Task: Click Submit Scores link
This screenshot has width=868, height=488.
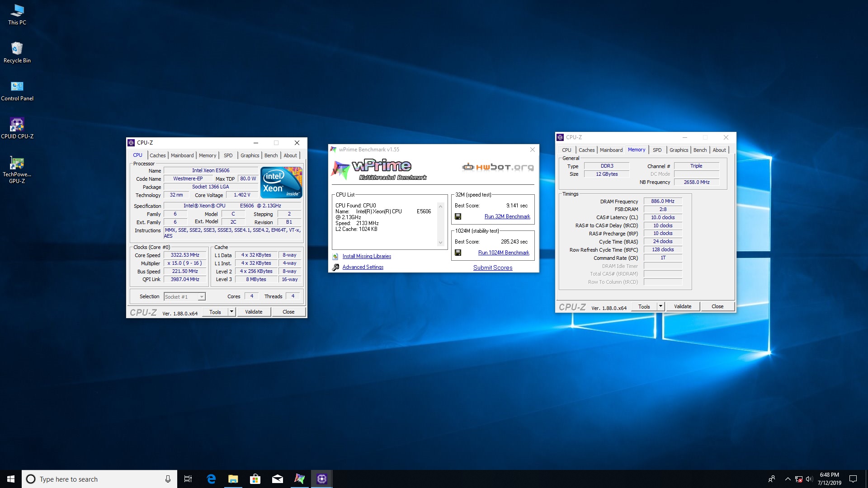Action: [x=493, y=267]
